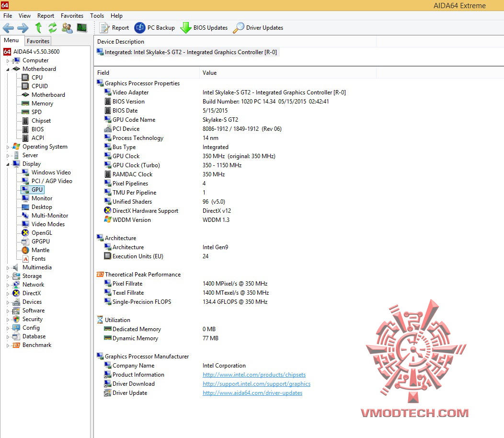The image size is (504, 438).
Task: Open the Help menu
Action: (116, 16)
